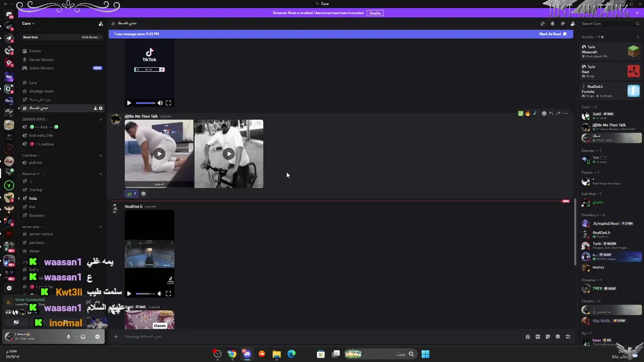Click the message input plus attach button
The height and width of the screenshot is (362, 644).
coord(116,337)
